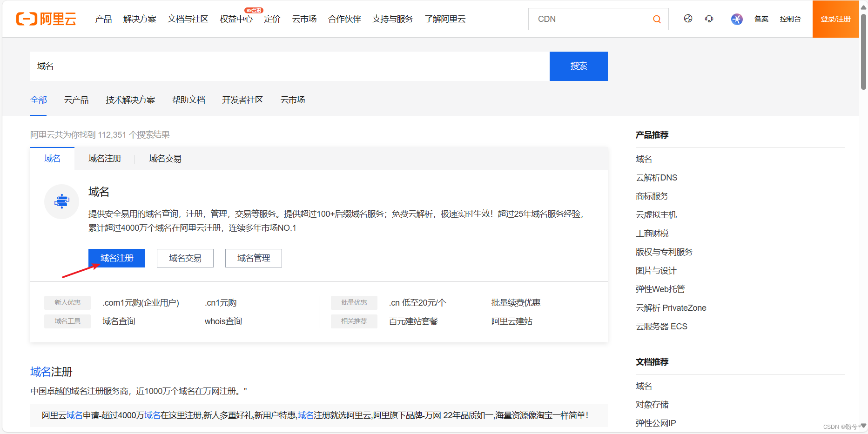Click the 域名工具 tag

[67, 321]
